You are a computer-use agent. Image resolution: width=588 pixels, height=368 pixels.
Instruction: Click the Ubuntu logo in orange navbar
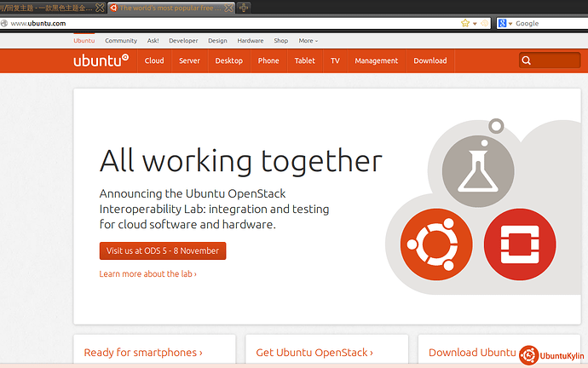click(x=101, y=60)
